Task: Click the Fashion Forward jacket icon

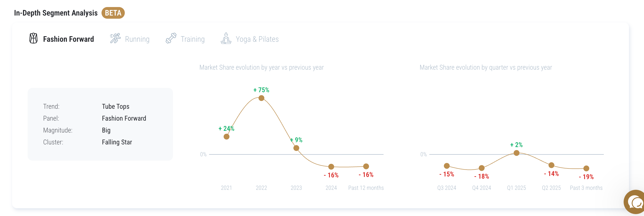Action: pos(33,38)
